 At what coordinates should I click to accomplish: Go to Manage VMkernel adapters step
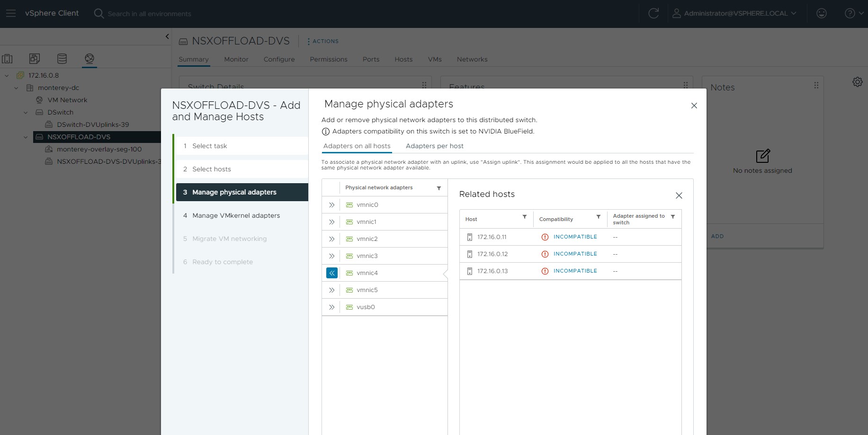coord(236,215)
